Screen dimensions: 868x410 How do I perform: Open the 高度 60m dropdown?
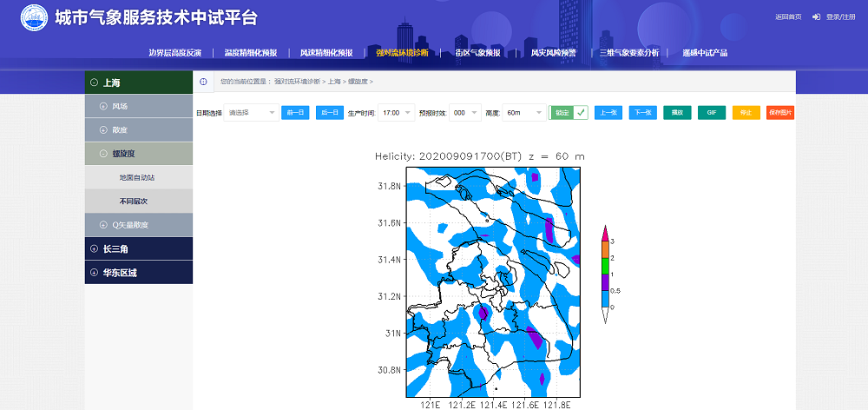click(524, 112)
